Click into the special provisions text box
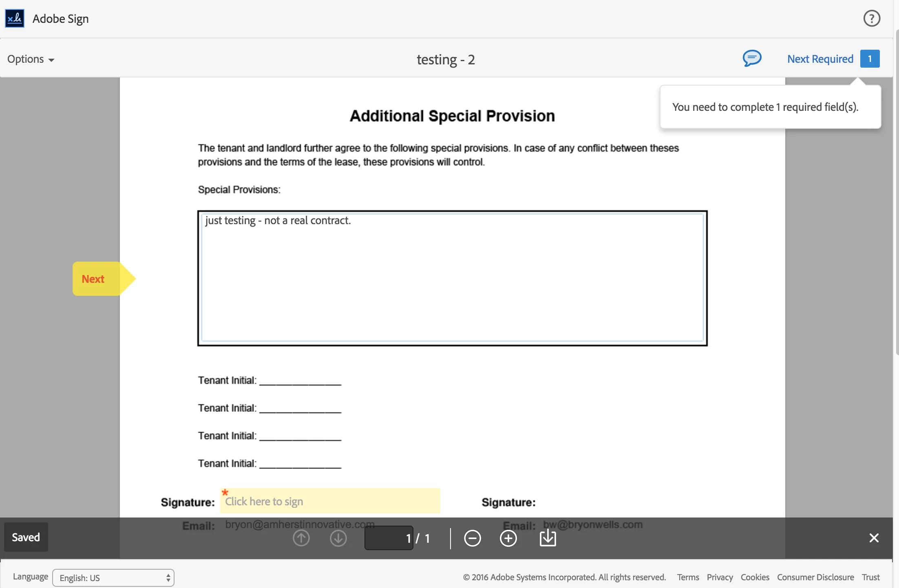This screenshot has width=899, height=588. coord(452,278)
